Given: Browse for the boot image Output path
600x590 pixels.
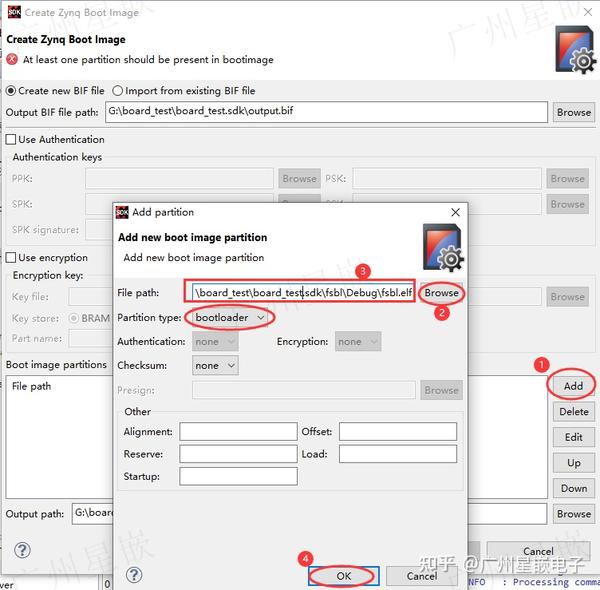Looking at the screenshot, I should click(x=574, y=514).
